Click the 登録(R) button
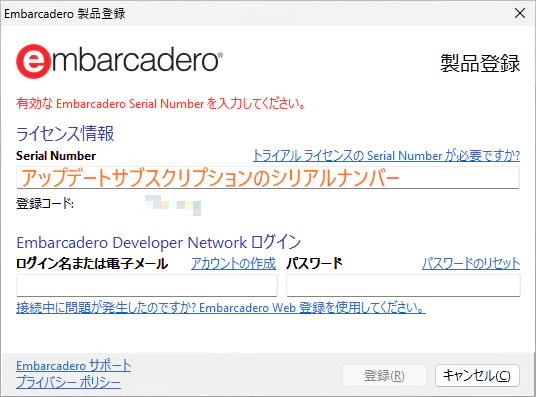536x397 pixels. coord(384,375)
